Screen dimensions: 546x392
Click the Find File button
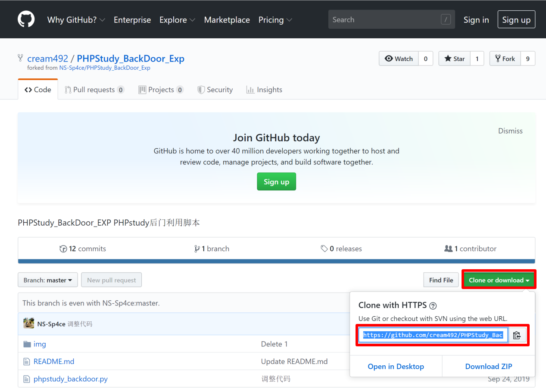tap(441, 280)
